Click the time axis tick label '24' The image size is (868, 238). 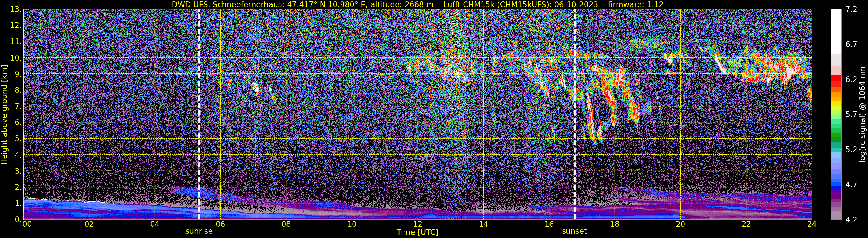click(812, 224)
